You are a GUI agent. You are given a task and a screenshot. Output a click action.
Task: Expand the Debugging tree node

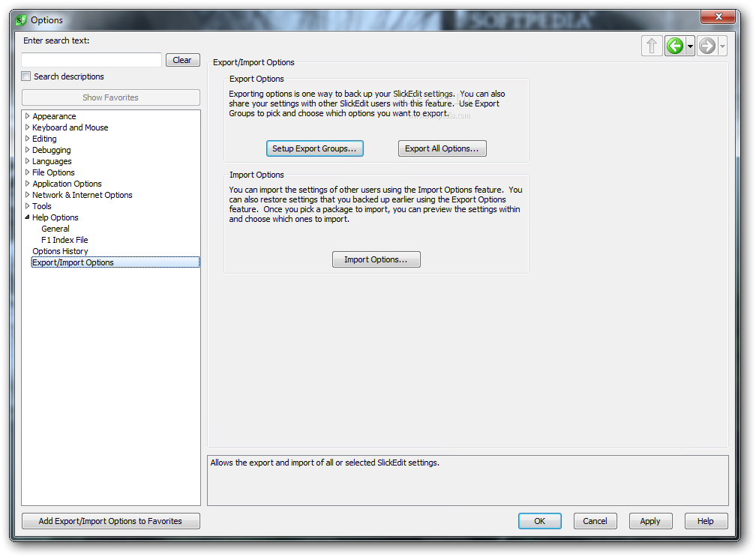pos(28,150)
